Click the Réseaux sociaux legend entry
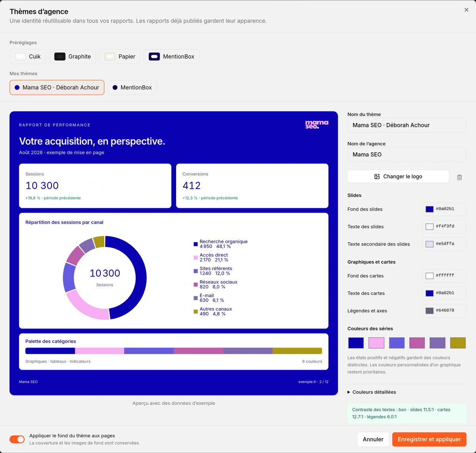476x453 pixels. click(x=216, y=284)
